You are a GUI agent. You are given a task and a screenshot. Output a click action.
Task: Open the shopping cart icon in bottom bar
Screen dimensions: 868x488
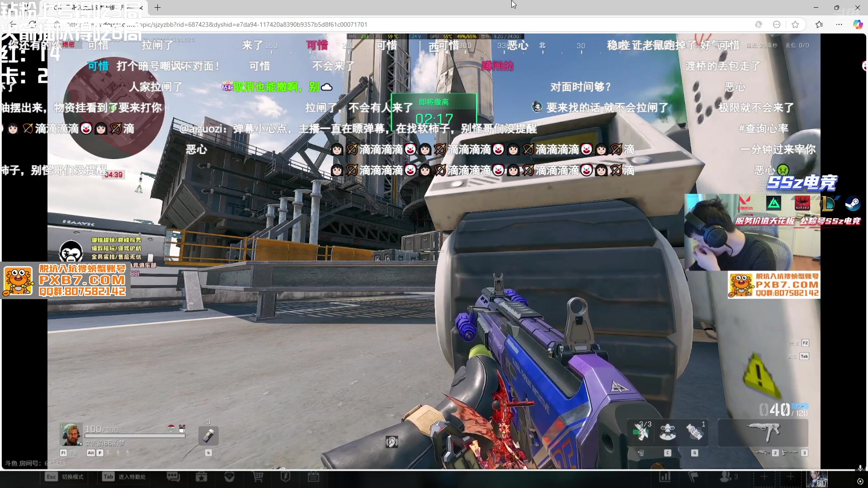(x=258, y=477)
